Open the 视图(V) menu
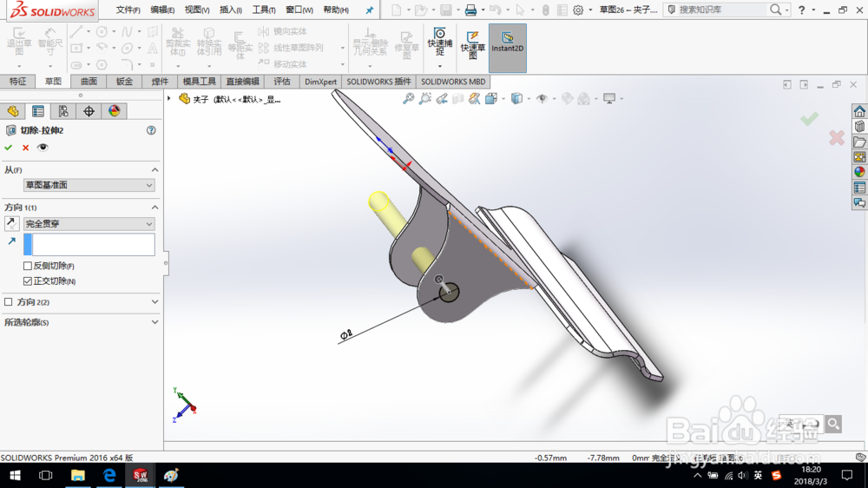The height and width of the screenshot is (488, 868). [196, 10]
